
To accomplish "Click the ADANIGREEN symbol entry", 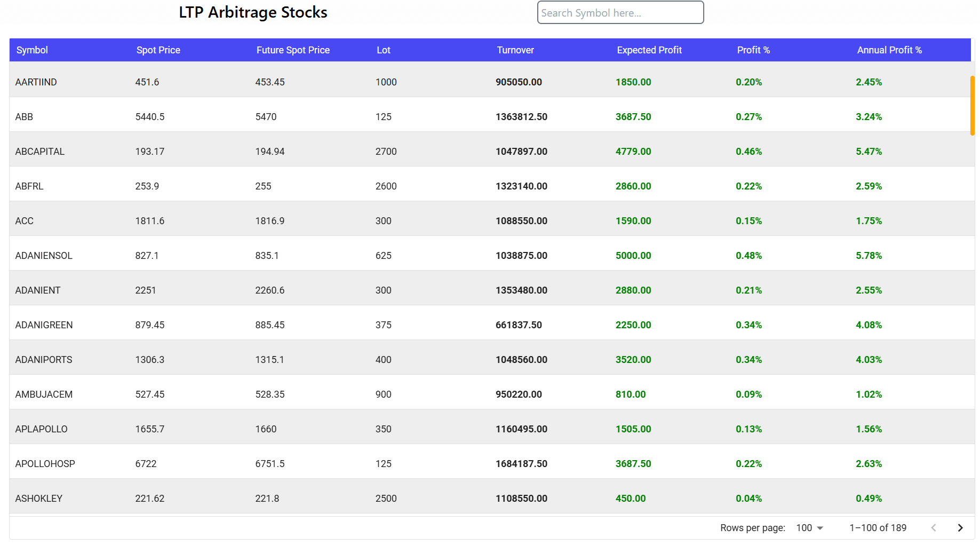I will 44,325.
